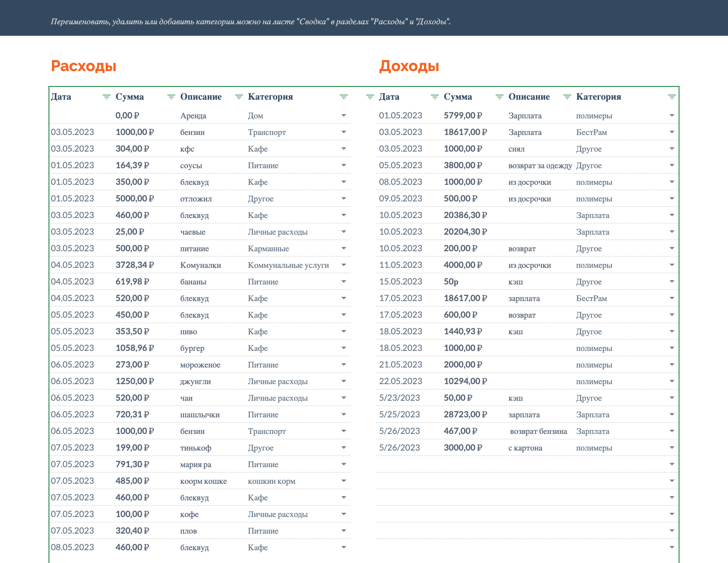728x563 pixels.
Task: Open filter for income Описание column
Action: [567, 97]
